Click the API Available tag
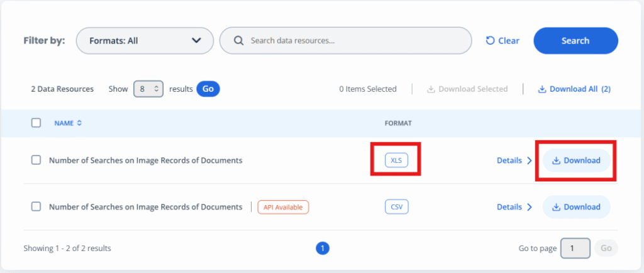The image size is (644, 273). coord(283,207)
